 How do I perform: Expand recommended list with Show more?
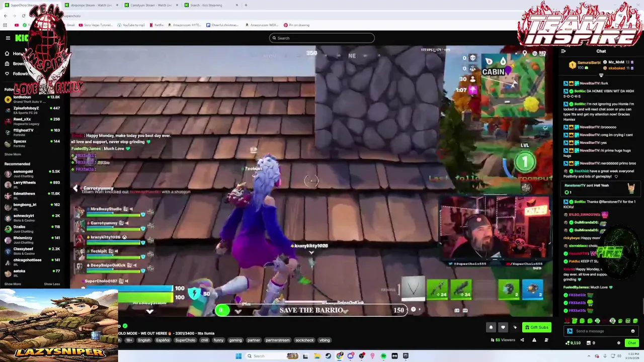pos(13,284)
